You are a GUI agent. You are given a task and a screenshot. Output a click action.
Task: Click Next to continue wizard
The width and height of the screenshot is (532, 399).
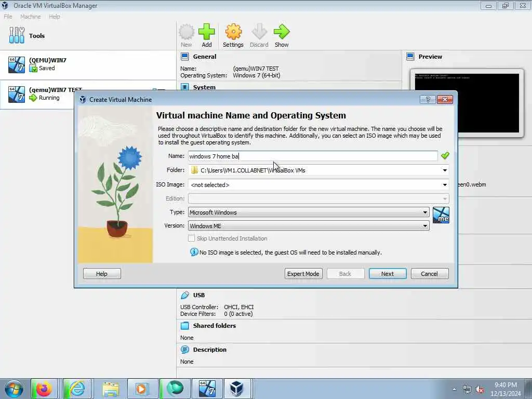(388, 273)
